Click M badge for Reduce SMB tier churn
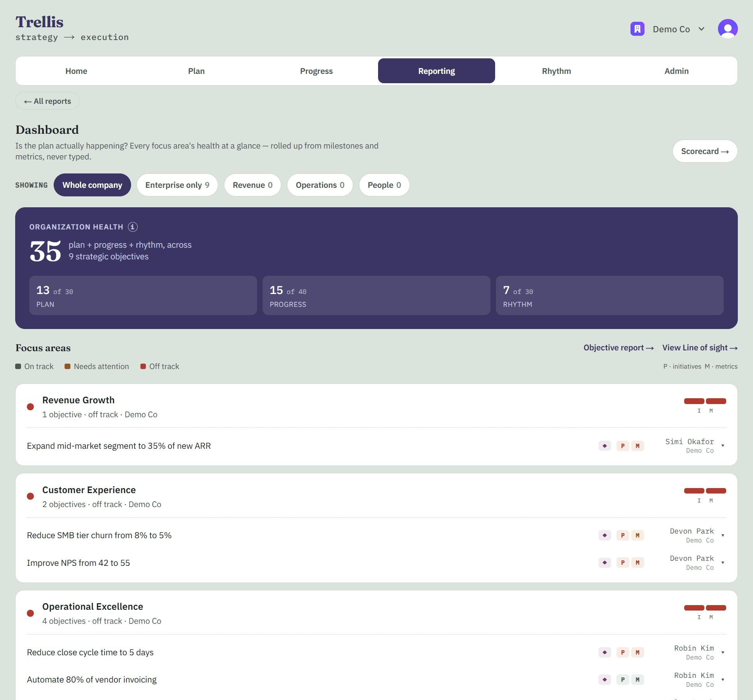 tap(637, 535)
